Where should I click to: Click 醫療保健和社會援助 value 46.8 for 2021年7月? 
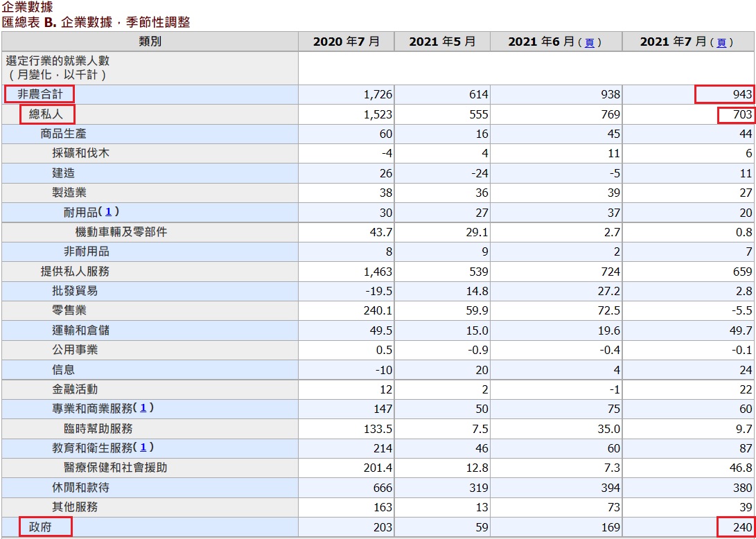pyautogui.click(x=741, y=468)
